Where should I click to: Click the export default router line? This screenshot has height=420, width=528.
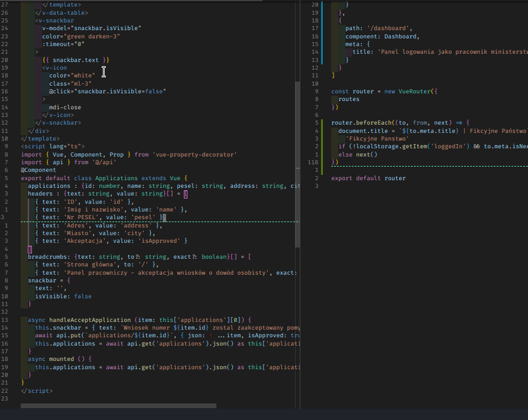368,178
